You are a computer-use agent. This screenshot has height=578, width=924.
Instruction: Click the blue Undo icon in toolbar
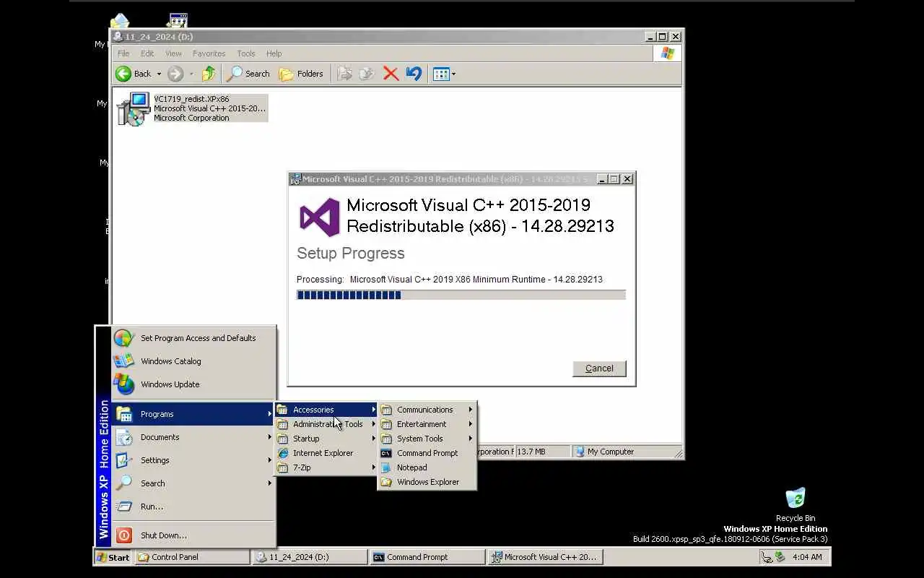pos(414,74)
